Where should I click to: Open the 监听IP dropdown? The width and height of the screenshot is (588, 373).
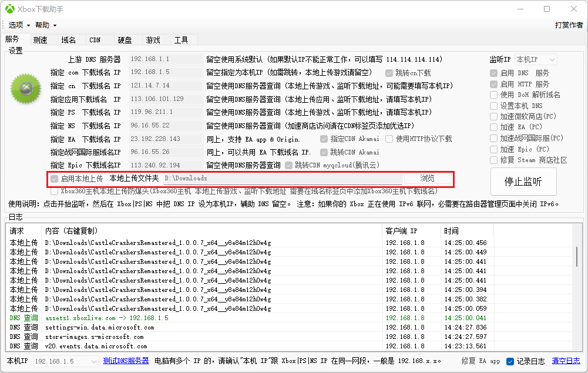tap(536, 59)
